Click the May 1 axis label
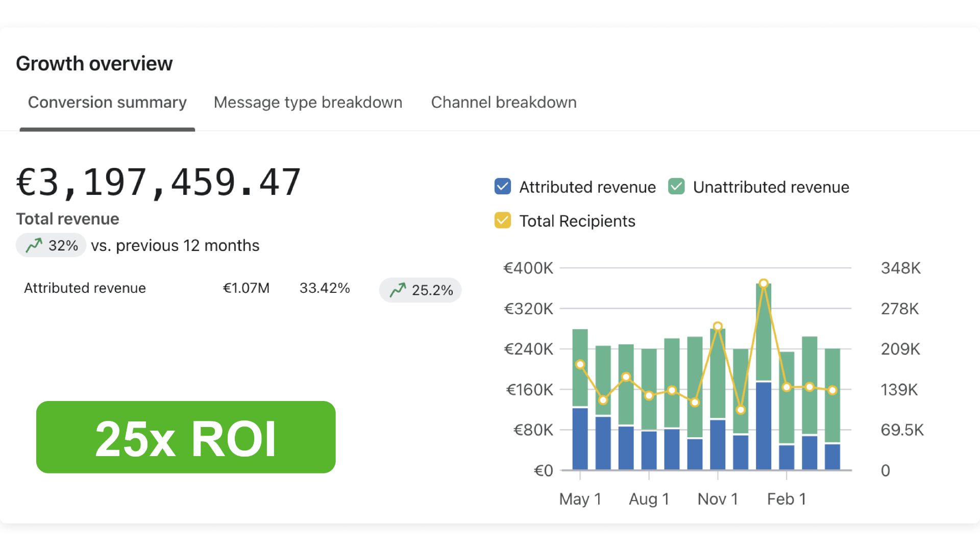 tap(580, 499)
